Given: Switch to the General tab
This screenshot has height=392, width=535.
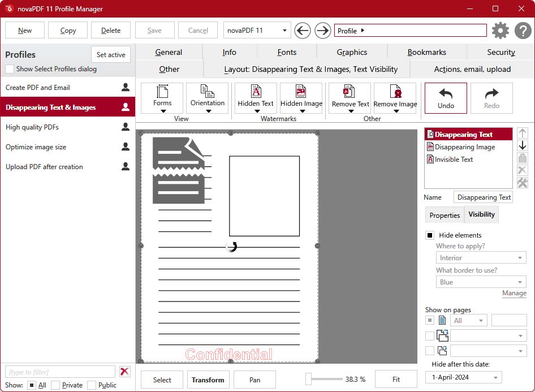Looking at the screenshot, I should [x=169, y=52].
